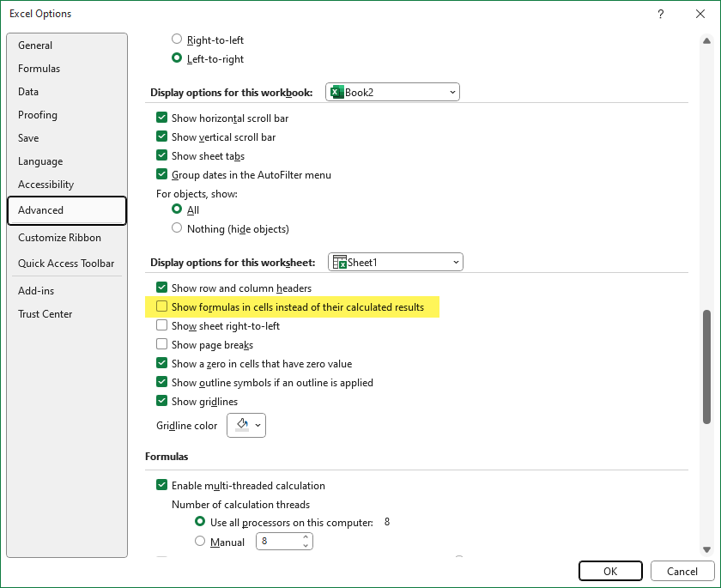Screen dimensions: 721x588
Task: Click the Help question mark icon
Action: coord(661,14)
